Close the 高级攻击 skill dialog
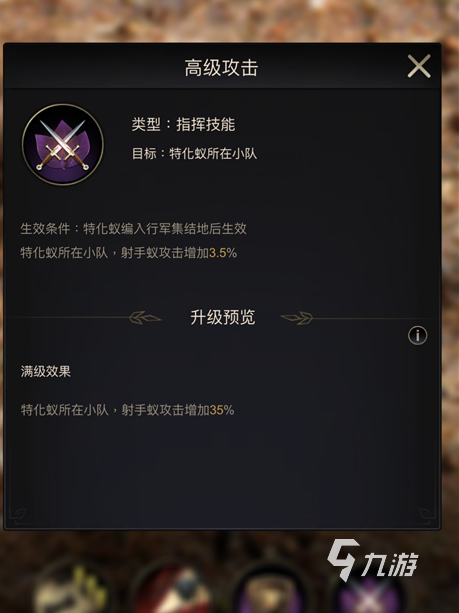Image resolution: width=459 pixels, height=613 pixels. [x=419, y=66]
